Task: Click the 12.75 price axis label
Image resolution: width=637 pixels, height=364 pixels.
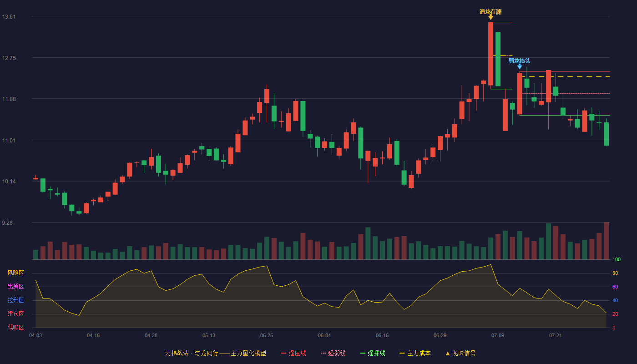Action: (x=9, y=58)
